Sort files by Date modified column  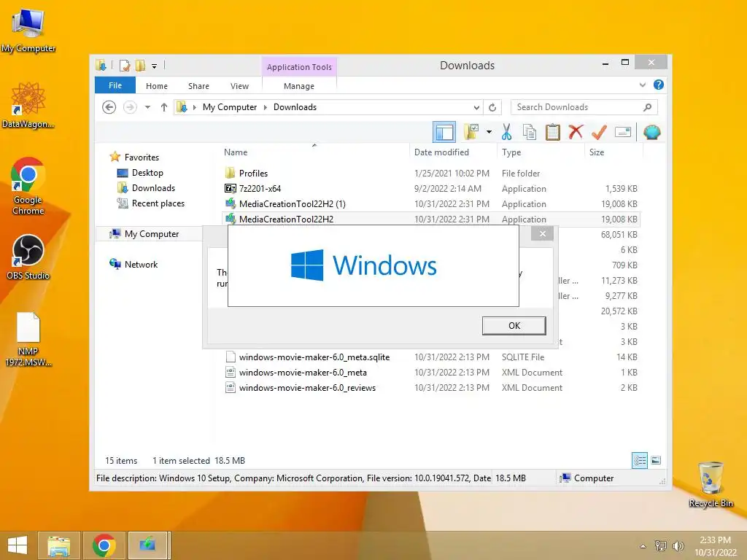(453, 152)
